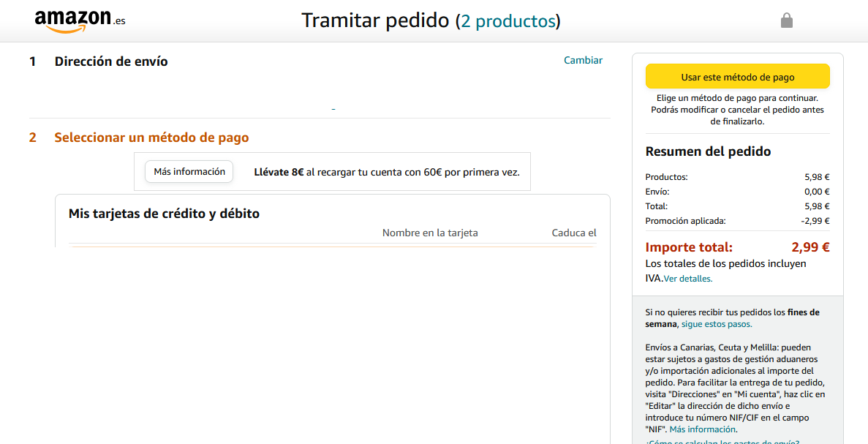This screenshot has width=868, height=444.
Task: Click "Elige un método de pago para continuar." text
Action: (x=737, y=98)
